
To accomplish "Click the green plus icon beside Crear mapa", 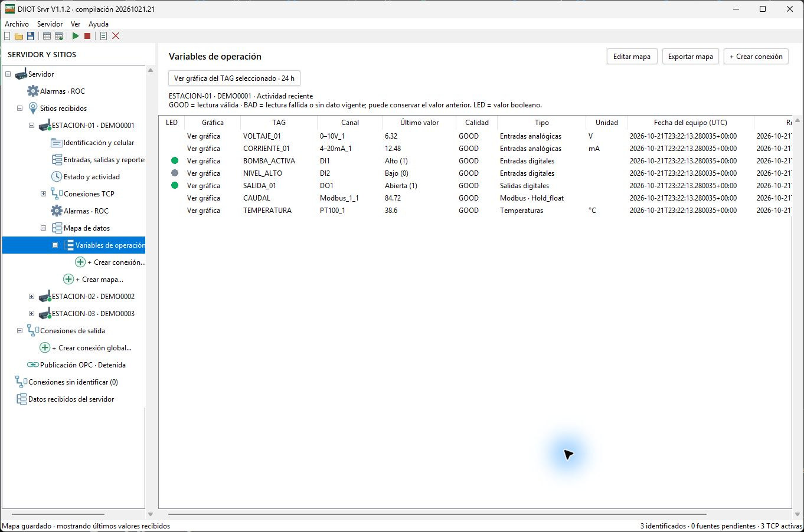I will (68, 280).
